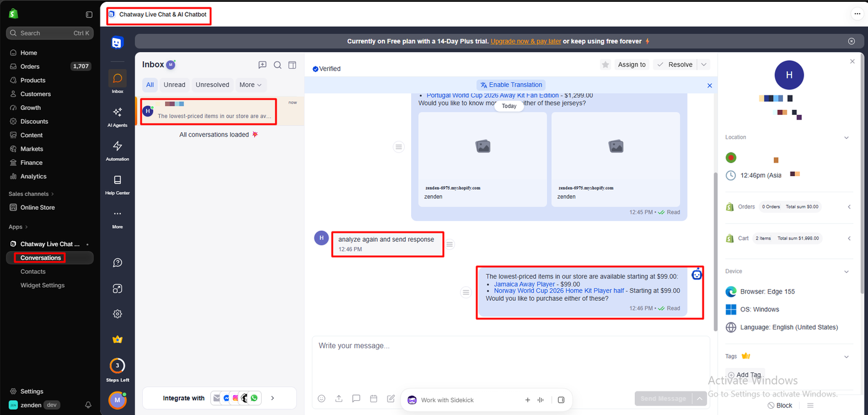This screenshot has width=868, height=415.
Task: Click the hamburger icon beside Block
Action: pyautogui.click(x=810, y=405)
